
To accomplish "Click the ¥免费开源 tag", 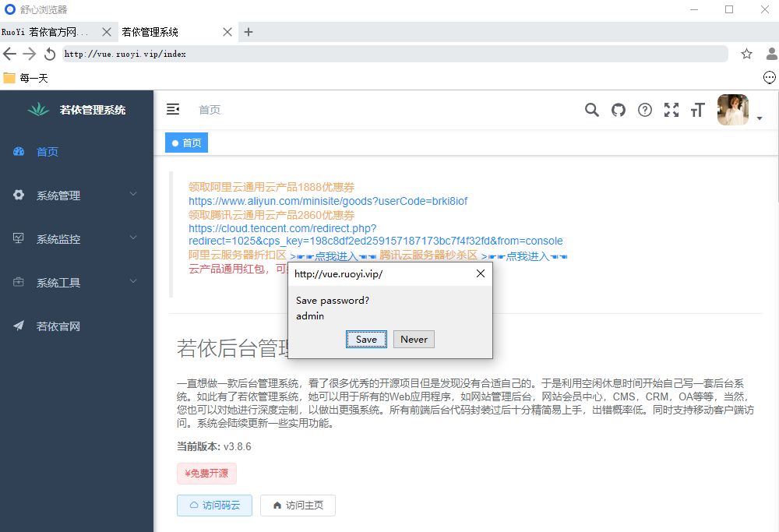I will tap(206, 474).
